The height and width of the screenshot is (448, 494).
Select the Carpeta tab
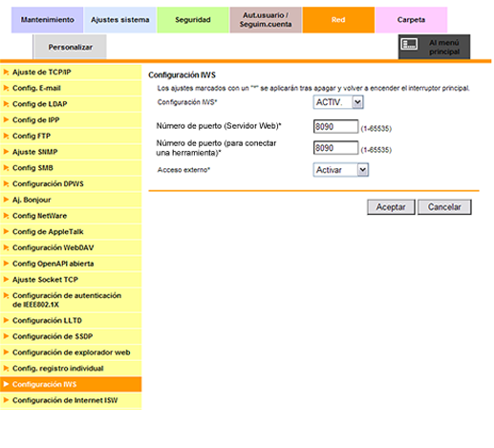[x=411, y=20]
